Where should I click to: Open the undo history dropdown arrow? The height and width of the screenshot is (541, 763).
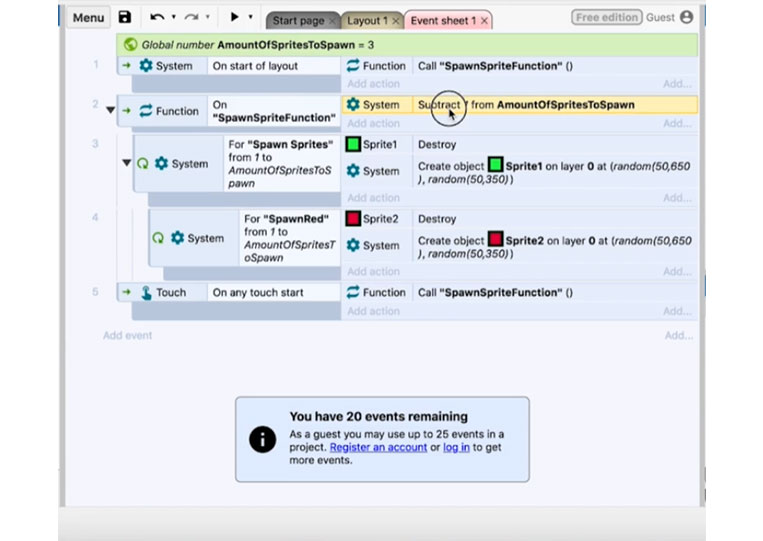[174, 17]
